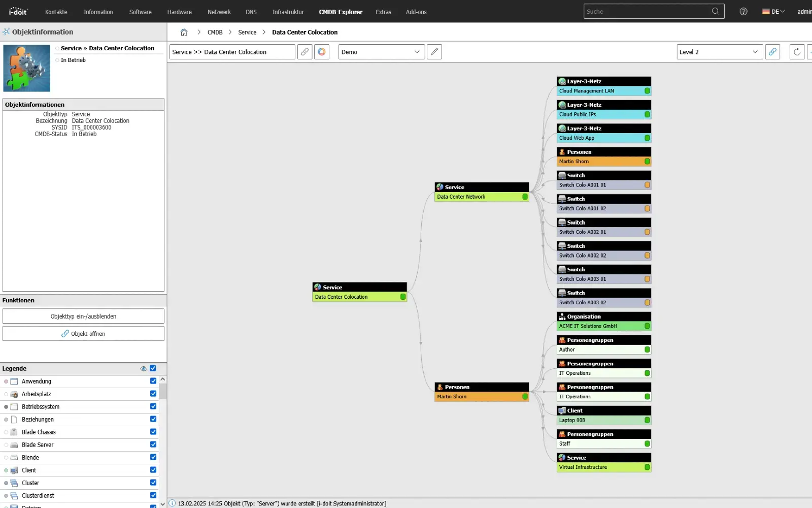Toggle the eye icon in the Legende header
The width and height of the screenshot is (812, 508).
144,368
